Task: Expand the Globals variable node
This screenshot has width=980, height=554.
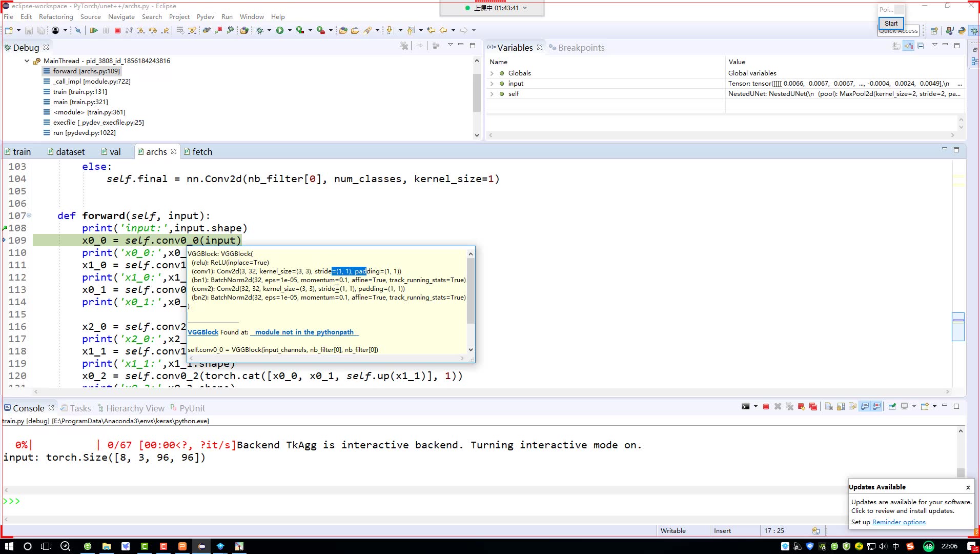Action: (x=492, y=73)
